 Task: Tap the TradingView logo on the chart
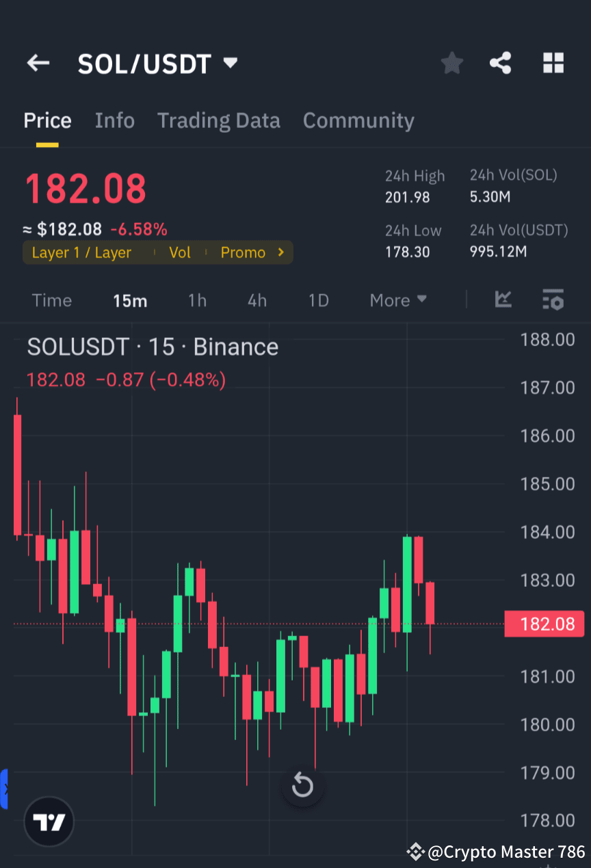(x=48, y=821)
